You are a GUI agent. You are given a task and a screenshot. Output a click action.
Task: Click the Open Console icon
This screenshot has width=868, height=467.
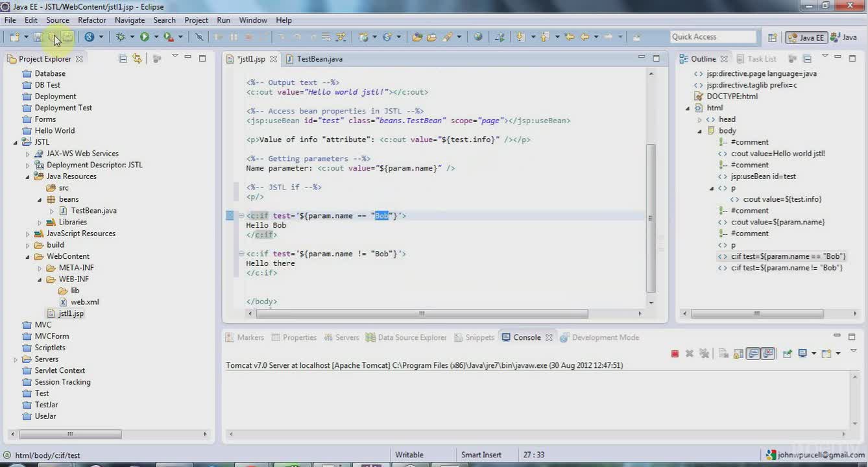(826, 353)
